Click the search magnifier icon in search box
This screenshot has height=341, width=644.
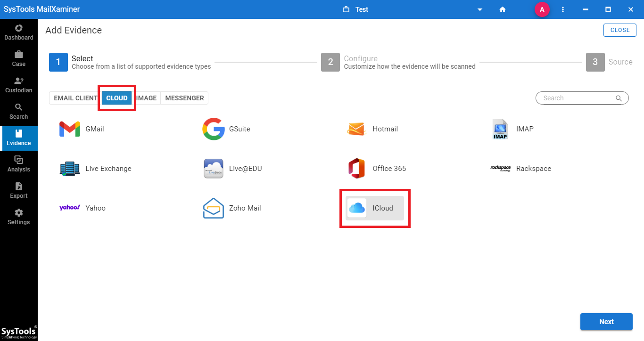coord(619,98)
